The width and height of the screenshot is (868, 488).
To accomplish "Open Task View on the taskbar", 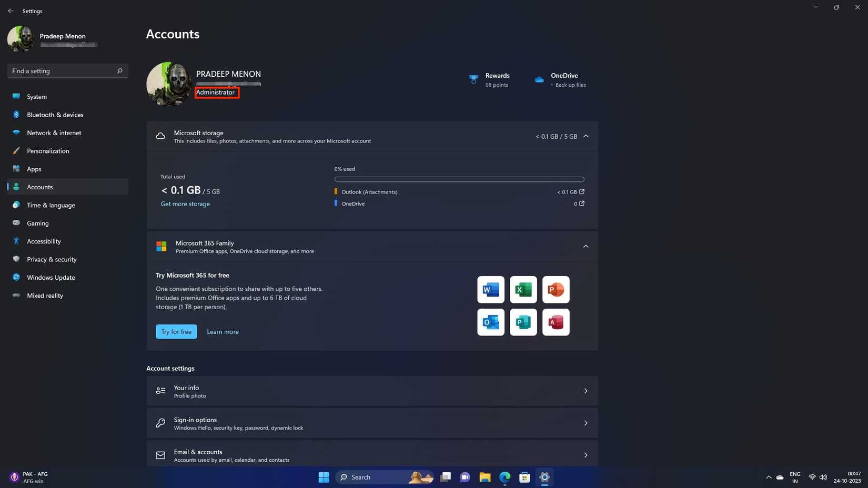I will click(x=446, y=477).
